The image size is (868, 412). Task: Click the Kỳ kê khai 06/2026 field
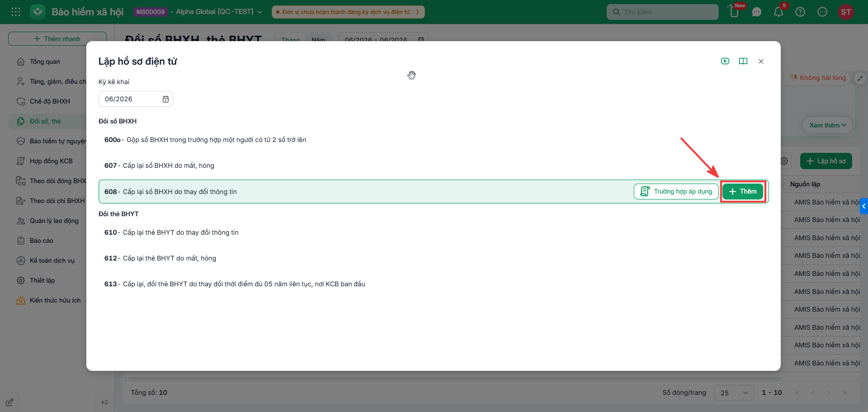point(136,99)
